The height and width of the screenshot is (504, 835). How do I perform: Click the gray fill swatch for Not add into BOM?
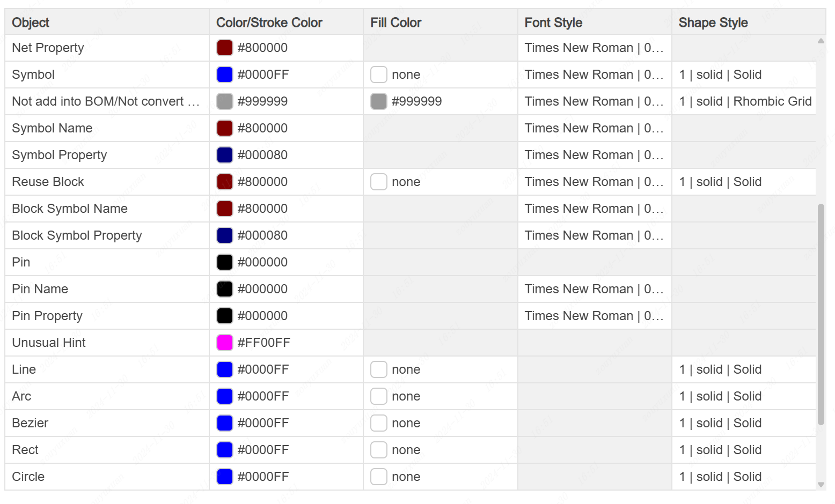(379, 101)
